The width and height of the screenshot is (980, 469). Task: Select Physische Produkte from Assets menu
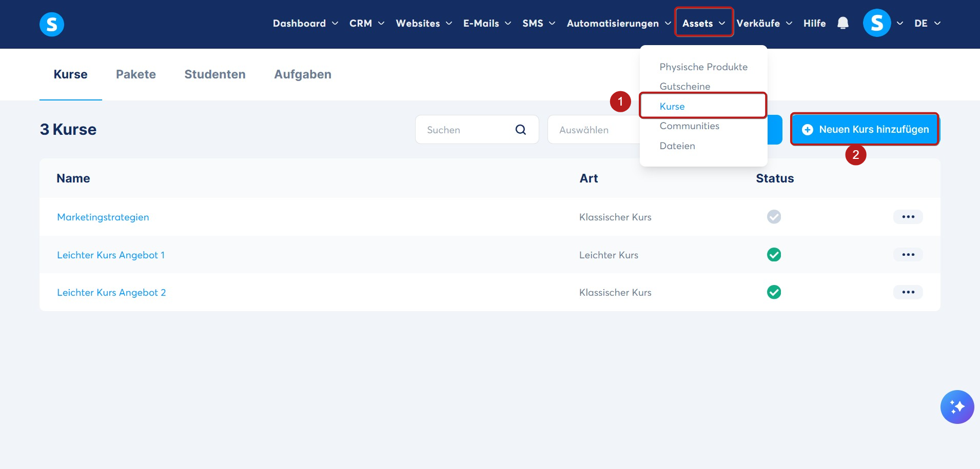click(x=703, y=67)
